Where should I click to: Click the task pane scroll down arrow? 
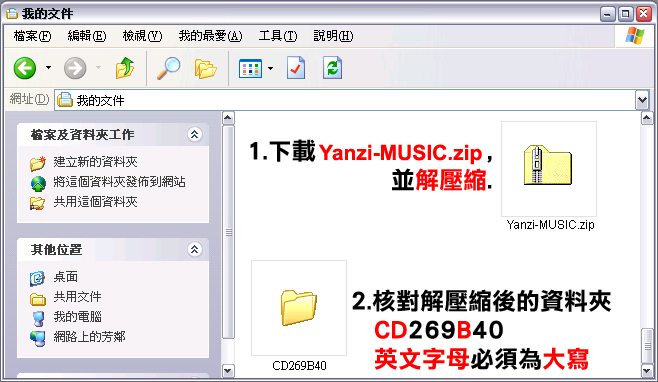pos(228,371)
